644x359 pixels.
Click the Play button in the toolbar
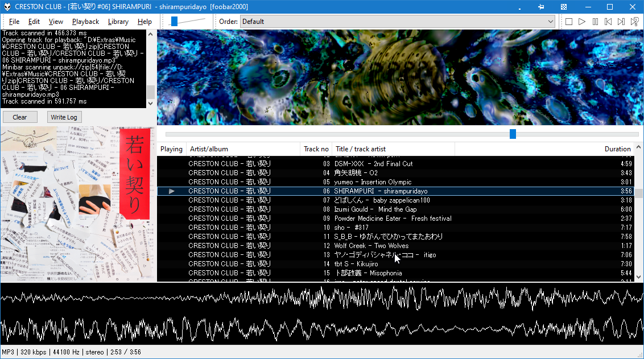(582, 22)
